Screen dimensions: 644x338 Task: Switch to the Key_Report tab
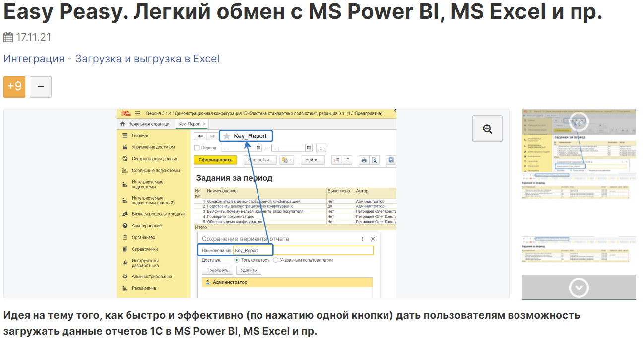(x=190, y=124)
